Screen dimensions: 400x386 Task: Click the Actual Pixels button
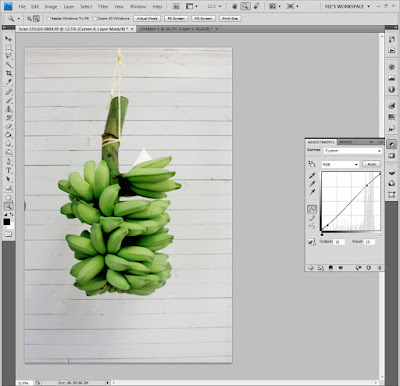coord(147,19)
